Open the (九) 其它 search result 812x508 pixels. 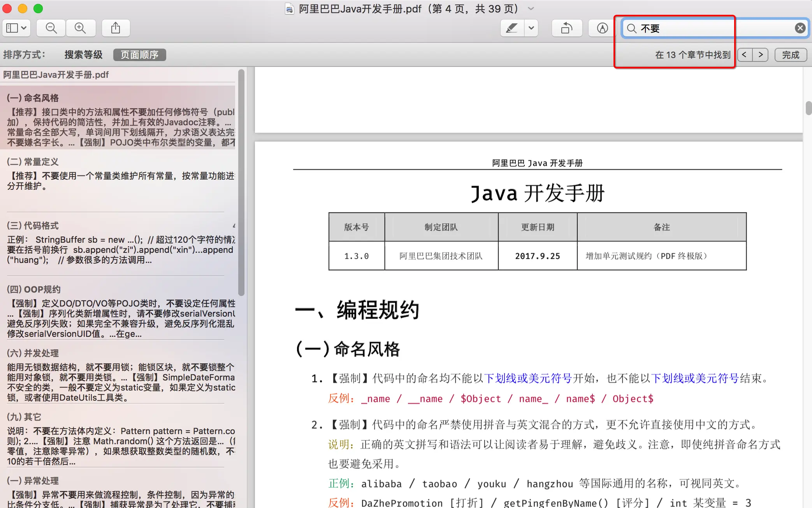click(118, 436)
